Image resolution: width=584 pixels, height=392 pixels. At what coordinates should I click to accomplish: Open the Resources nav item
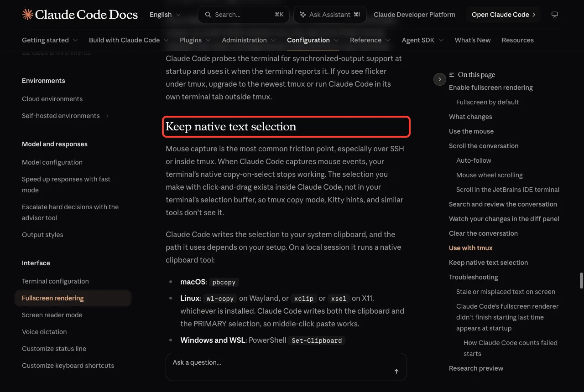517,40
